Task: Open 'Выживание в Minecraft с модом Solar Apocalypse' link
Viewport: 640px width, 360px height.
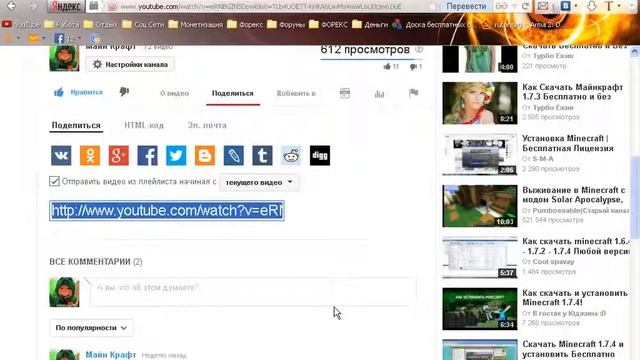Action: [573, 195]
